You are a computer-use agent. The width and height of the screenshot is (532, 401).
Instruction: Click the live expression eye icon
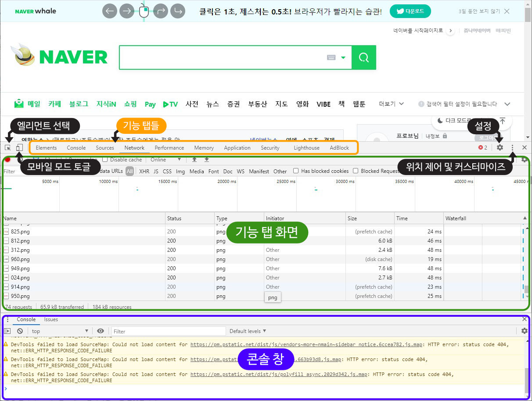[101, 331]
